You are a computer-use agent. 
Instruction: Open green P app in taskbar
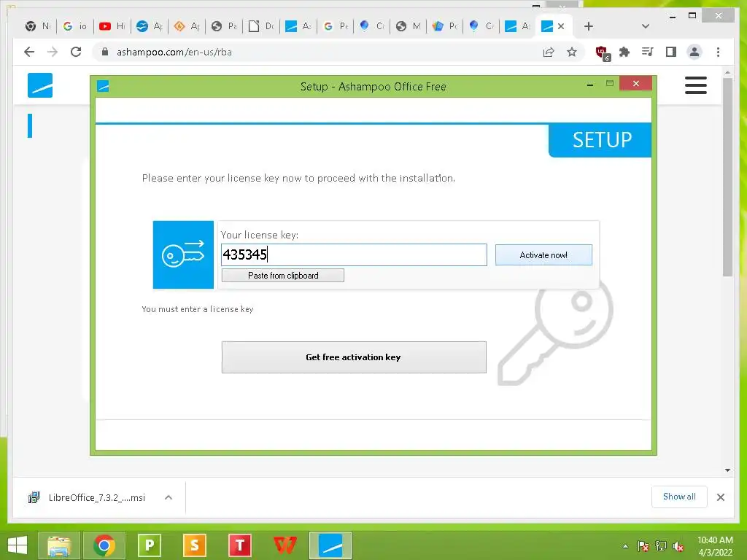click(x=149, y=545)
